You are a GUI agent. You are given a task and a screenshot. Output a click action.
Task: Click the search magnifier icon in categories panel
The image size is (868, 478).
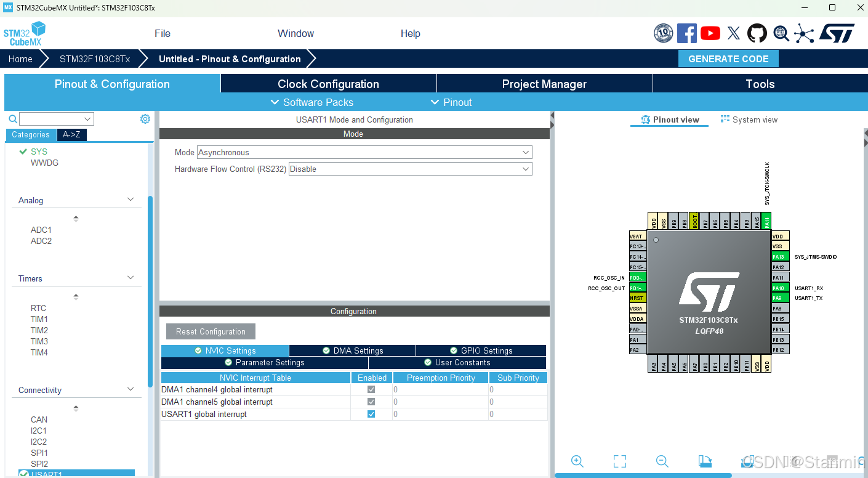(12, 119)
